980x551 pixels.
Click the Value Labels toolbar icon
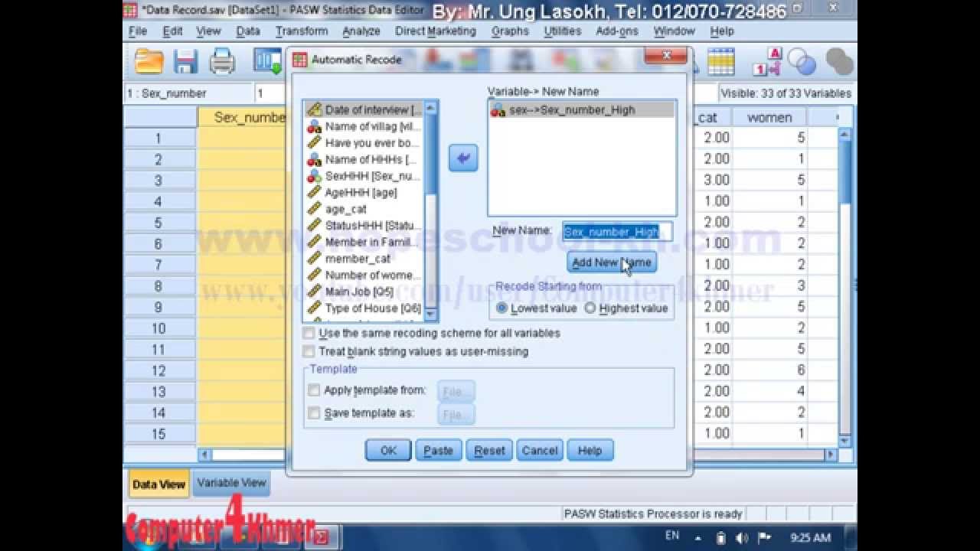767,62
